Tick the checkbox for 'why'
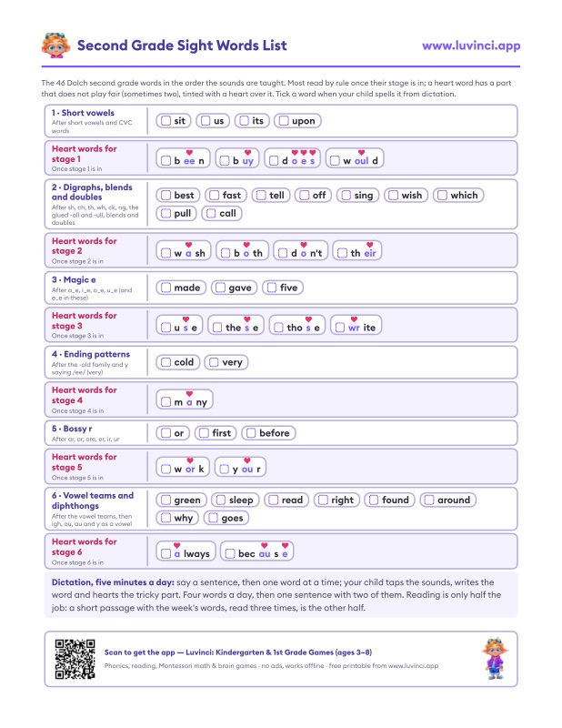 [x=166, y=518]
